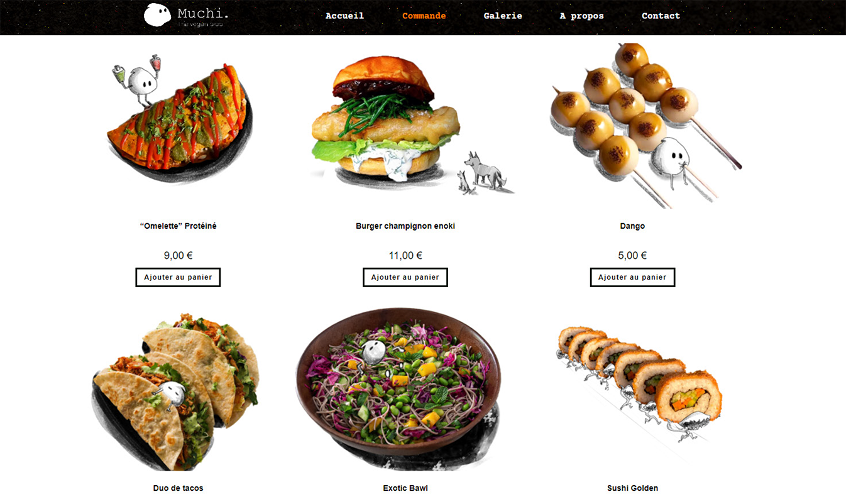Click the Muchi blob logo icon
Screen dimensions: 846x504
[x=157, y=15]
